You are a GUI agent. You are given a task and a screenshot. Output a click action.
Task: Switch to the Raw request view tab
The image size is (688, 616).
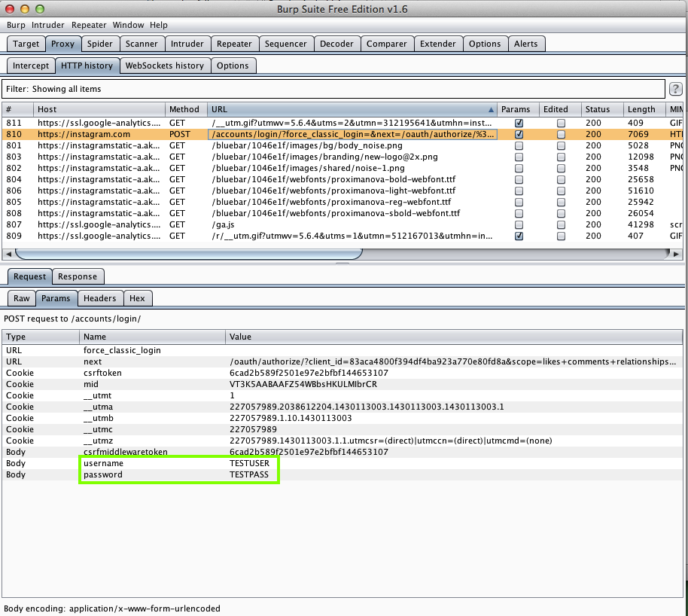(x=21, y=298)
